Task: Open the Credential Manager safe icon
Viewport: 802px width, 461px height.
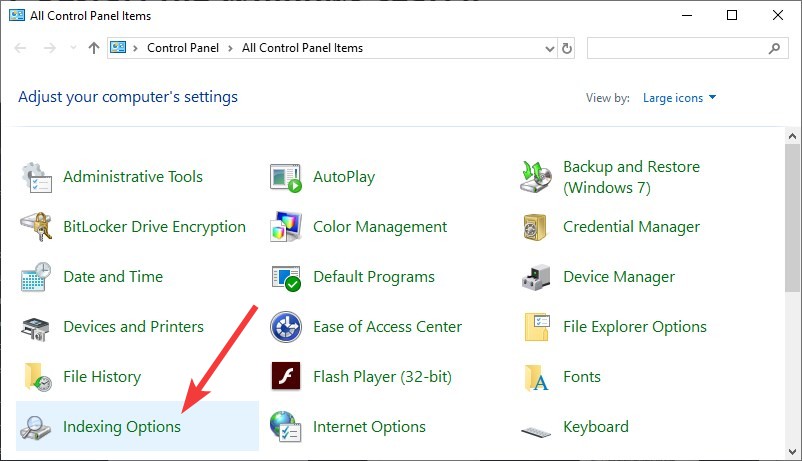Action: point(536,227)
